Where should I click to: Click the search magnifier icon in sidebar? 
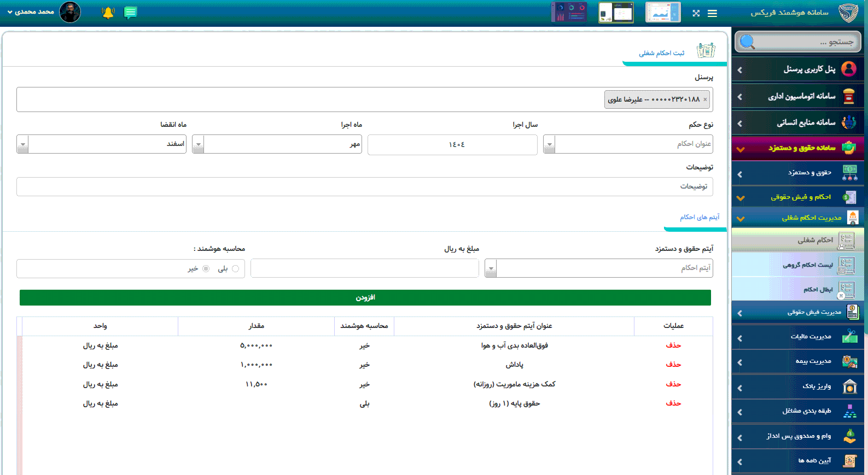click(x=747, y=42)
